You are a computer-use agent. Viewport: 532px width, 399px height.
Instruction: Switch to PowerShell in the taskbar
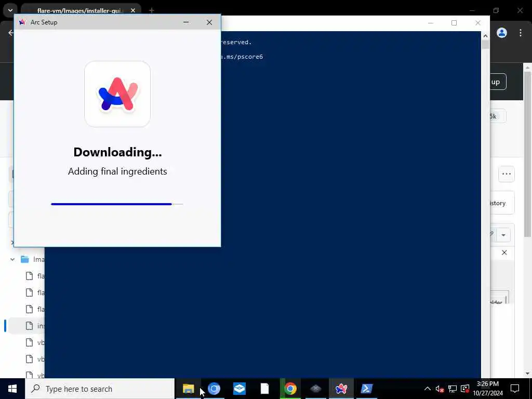coord(367,389)
